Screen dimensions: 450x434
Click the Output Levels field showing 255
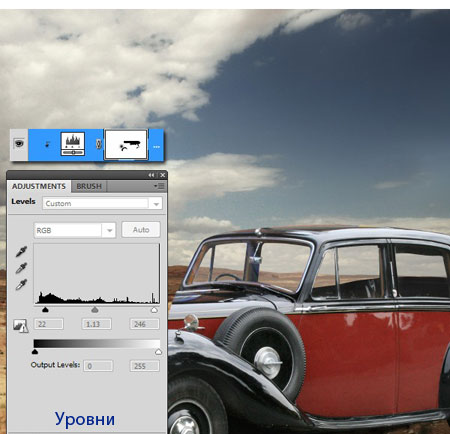(144, 366)
